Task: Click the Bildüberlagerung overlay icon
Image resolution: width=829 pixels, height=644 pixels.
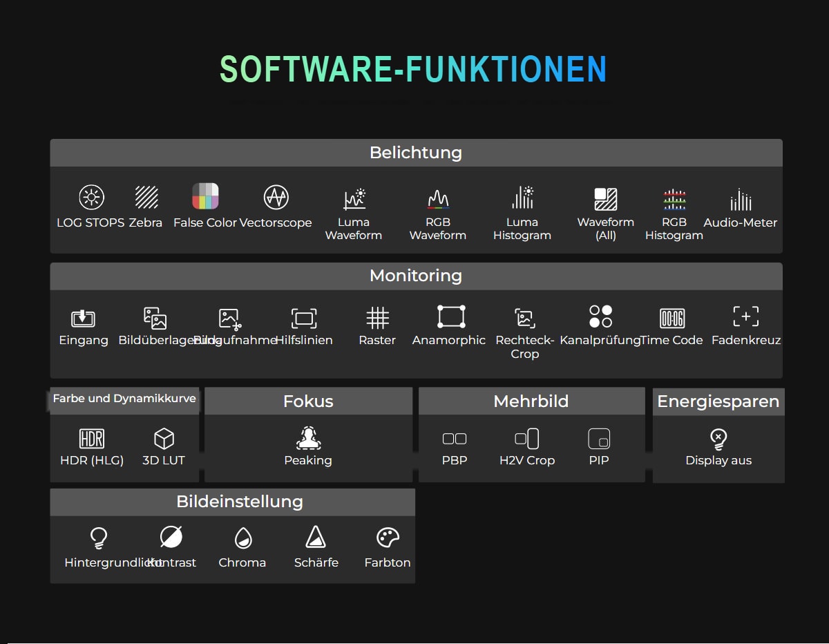Action: [x=155, y=318]
